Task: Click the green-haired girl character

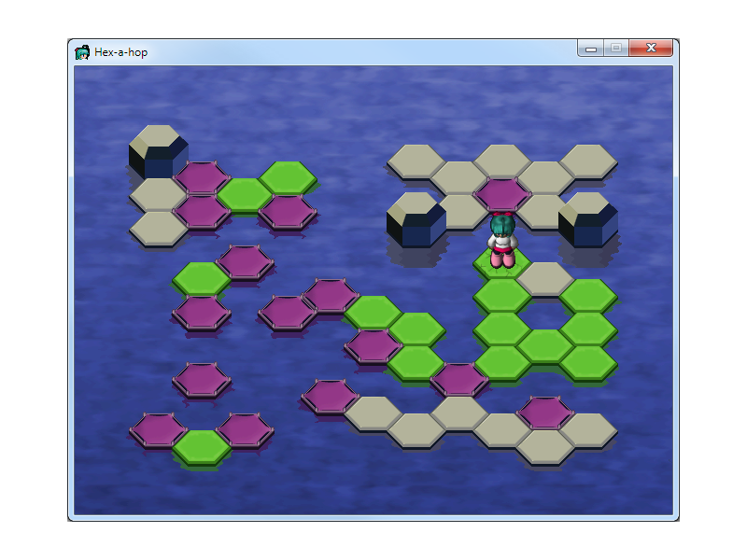Action: (502, 241)
